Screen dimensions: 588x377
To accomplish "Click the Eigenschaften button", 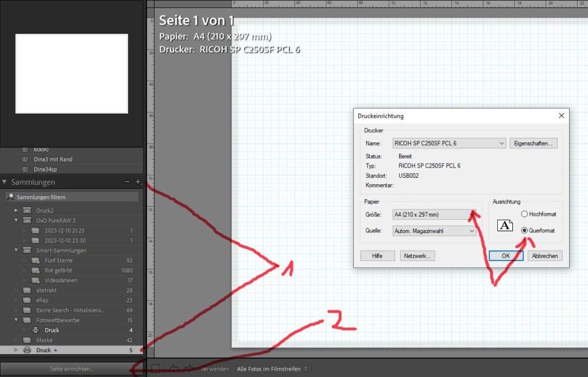I will pyautogui.click(x=533, y=143).
